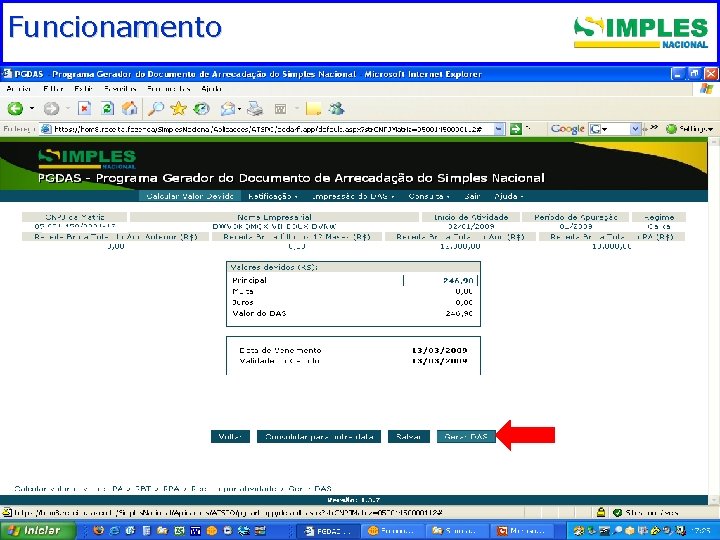Open the Ferramentas menu
The height and width of the screenshot is (540, 720).
[169, 89]
